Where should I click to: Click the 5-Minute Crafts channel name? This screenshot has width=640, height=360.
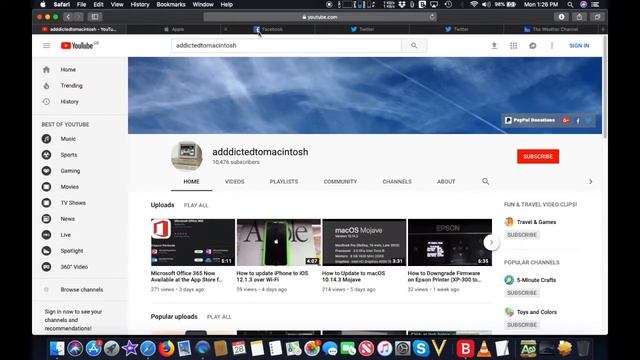(536, 280)
